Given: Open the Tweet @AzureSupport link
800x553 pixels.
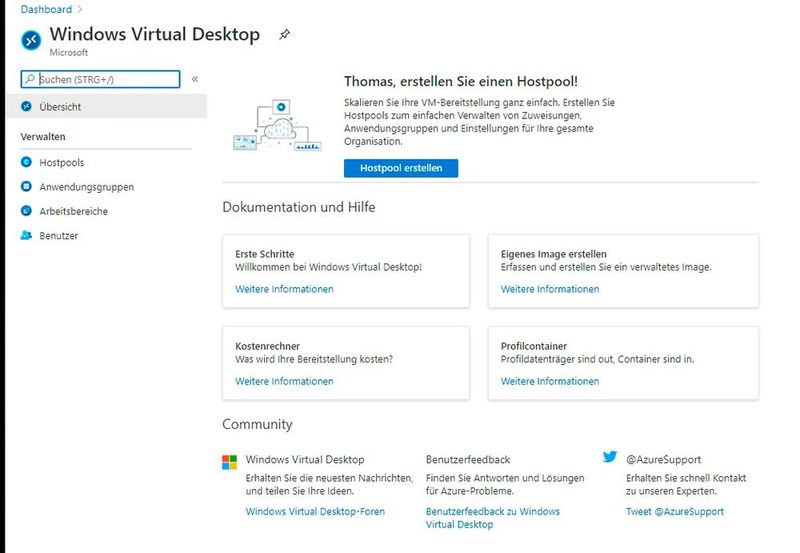Looking at the screenshot, I should (x=674, y=512).
